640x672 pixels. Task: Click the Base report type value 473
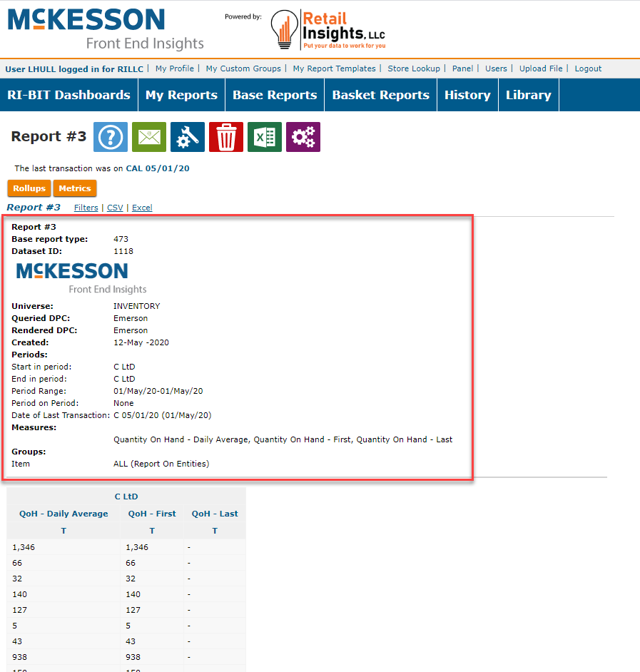121,239
